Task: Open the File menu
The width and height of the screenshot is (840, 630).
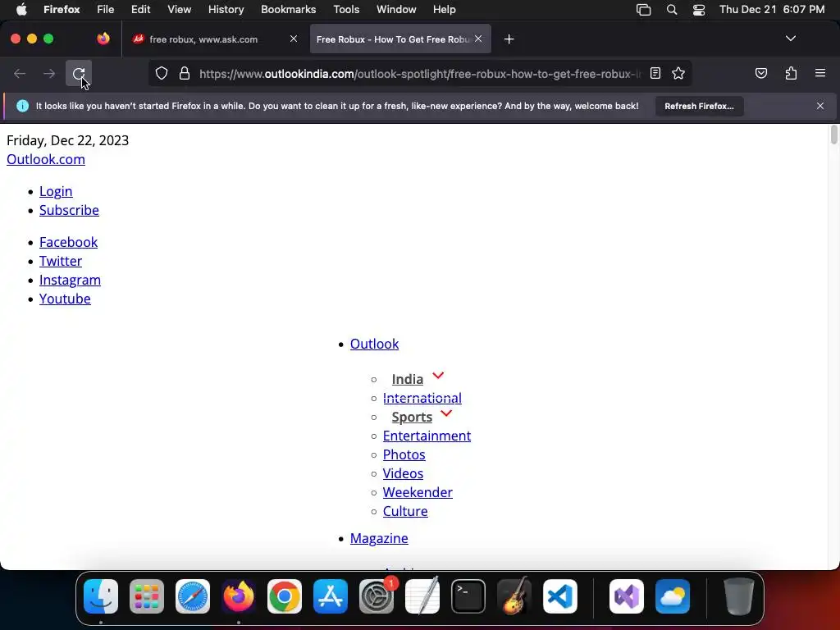Action: coord(106,10)
